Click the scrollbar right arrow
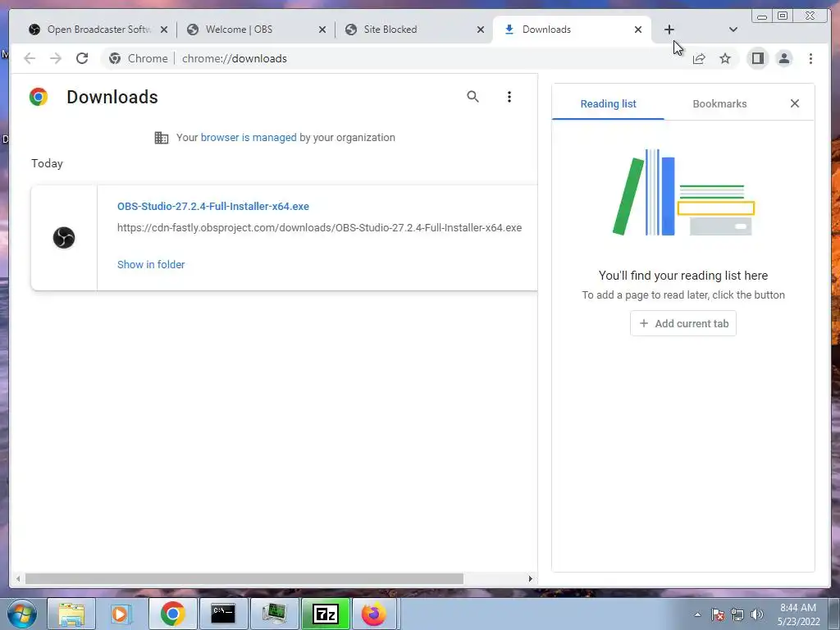 (531, 578)
